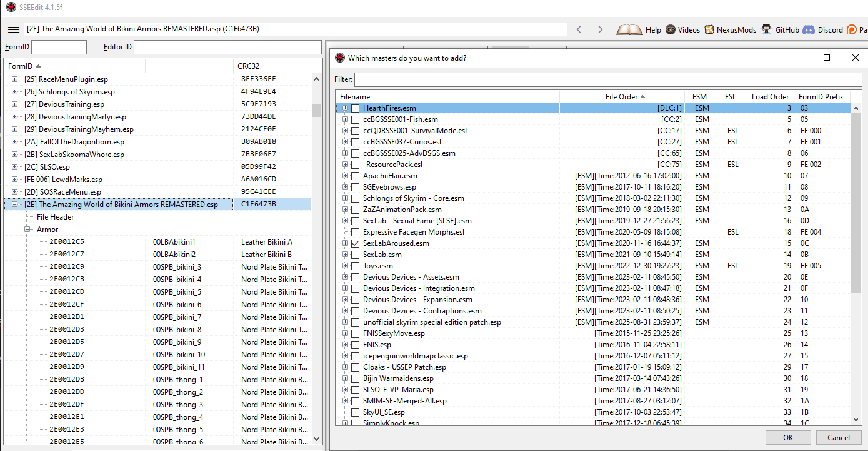The height and width of the screenshot is (451, 868).
Task: Click the Patreon icon
Action: pyautogui.click(x=852, y=29)
